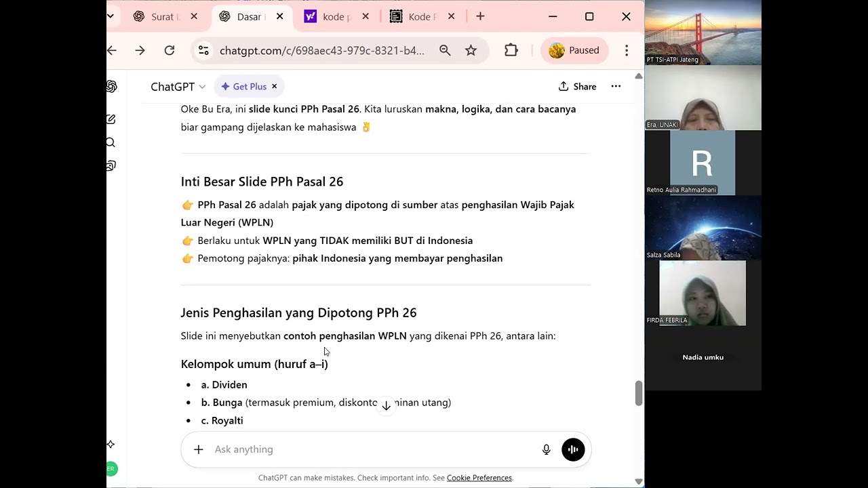Click the 'Kelompok umum (huruf a–i)' subheading
Screen dimensions: 868x488
point(254,364)
